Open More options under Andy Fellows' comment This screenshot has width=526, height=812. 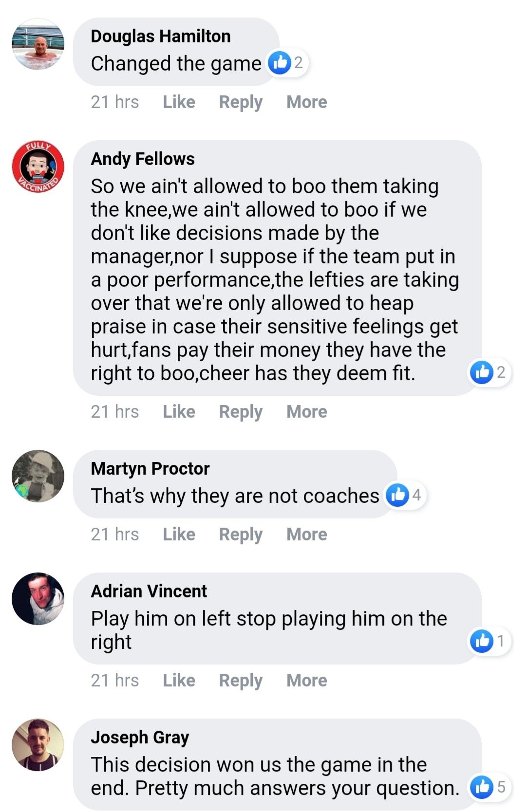tap(306, 412)
